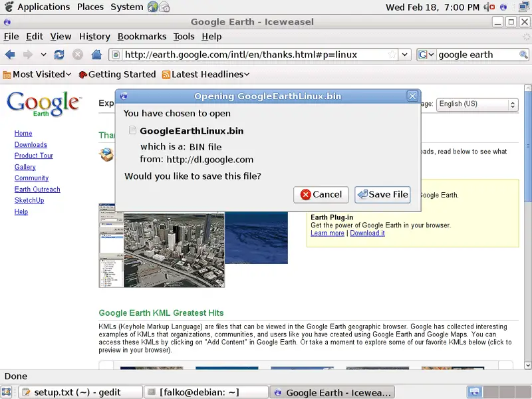Click the 'Download it' plug-in link
Screen dimensions: 532x399
click(368, 233)
